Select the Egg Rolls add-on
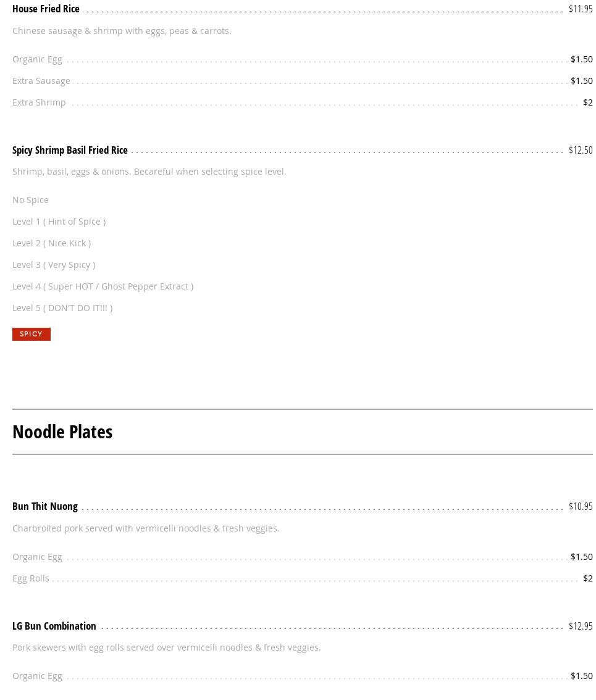596x700 pixels. (30, 578)
